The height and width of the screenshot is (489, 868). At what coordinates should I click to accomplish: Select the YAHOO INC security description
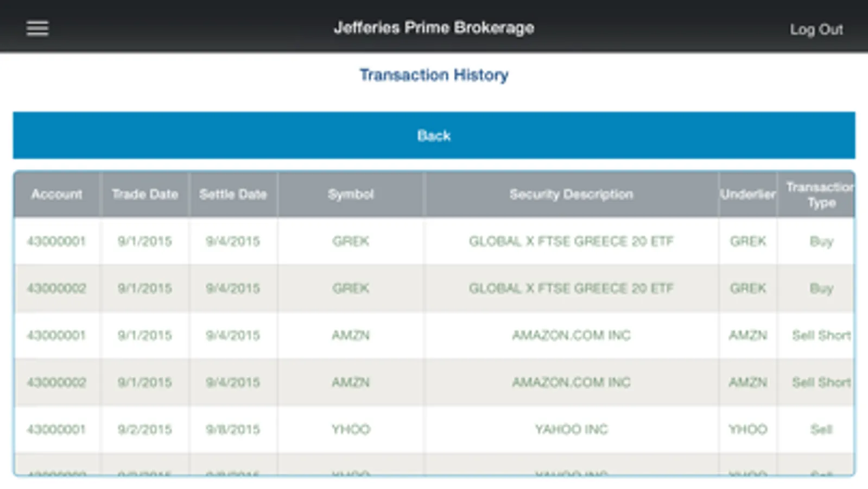[x=571, y=430]
